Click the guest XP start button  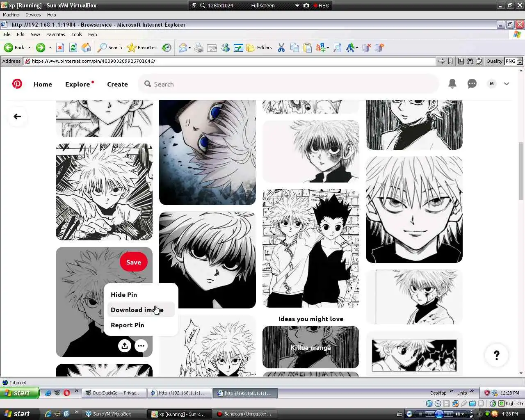pyautogui.click(x=20, y=393)
